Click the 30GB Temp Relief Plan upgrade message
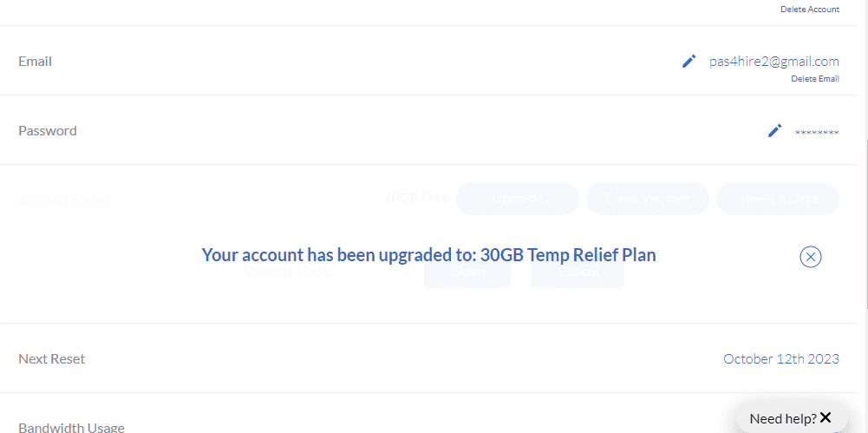Viewport: 868px width, 433px height. pyautogui.click(x=428, y=255)
